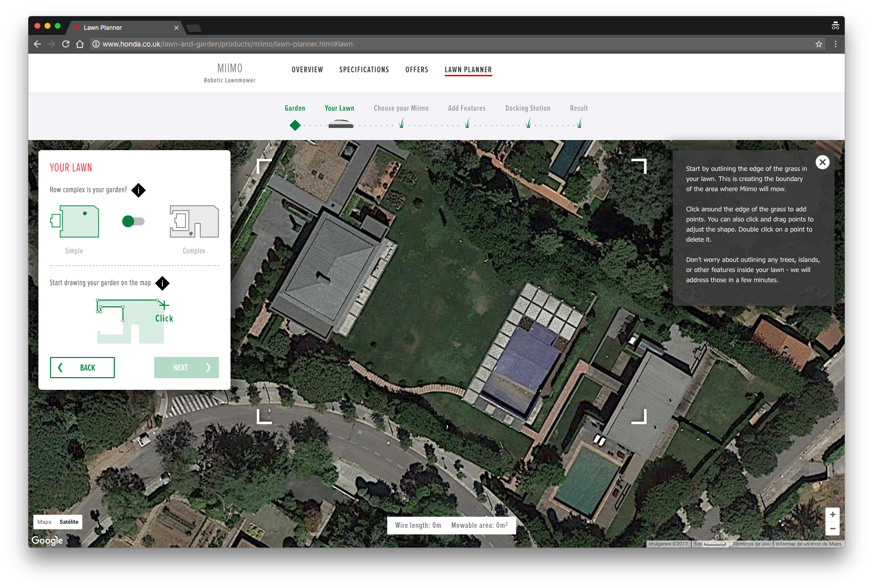Reload the page with refresh icon

(66, 44)
